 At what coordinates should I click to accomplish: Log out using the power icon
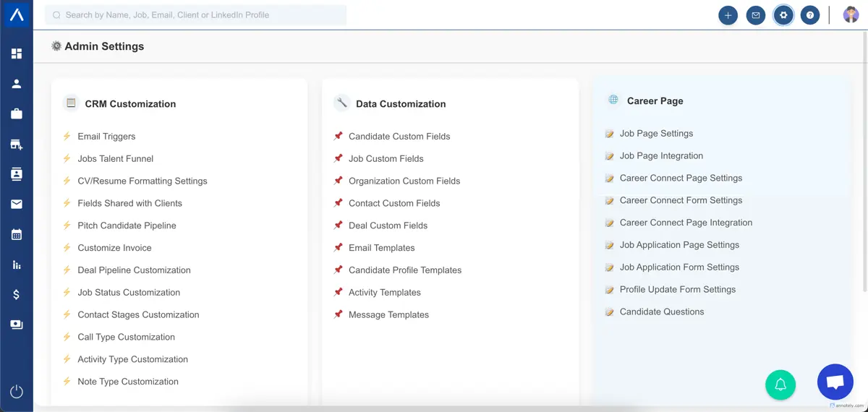[x=16, y=392]
